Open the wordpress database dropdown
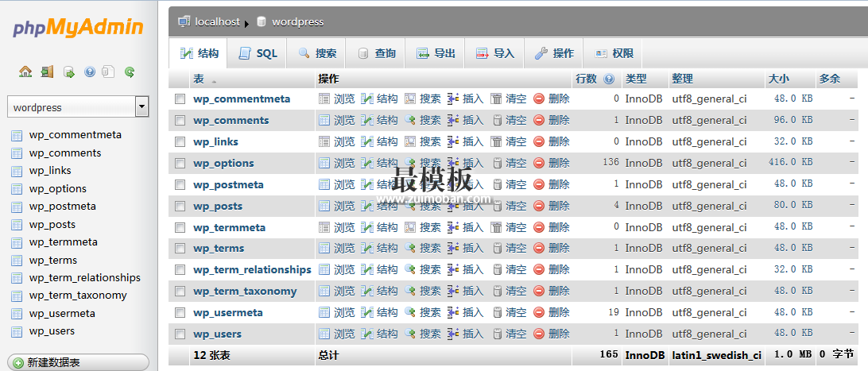This screenshot has height=371, width=868. coord(78,106)
